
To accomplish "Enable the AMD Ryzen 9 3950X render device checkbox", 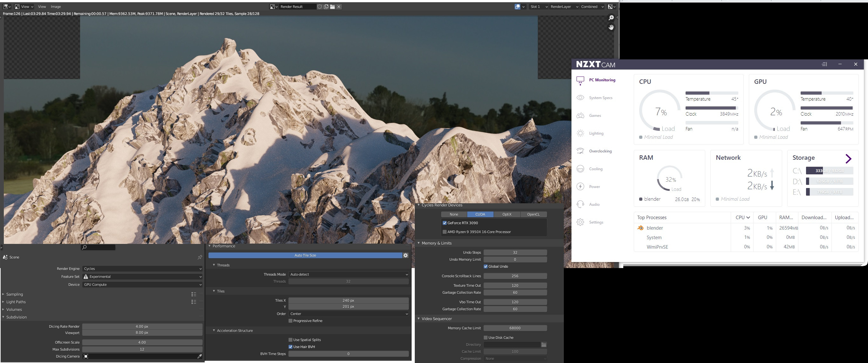I will pyautogui.click(x=444, y=232).
